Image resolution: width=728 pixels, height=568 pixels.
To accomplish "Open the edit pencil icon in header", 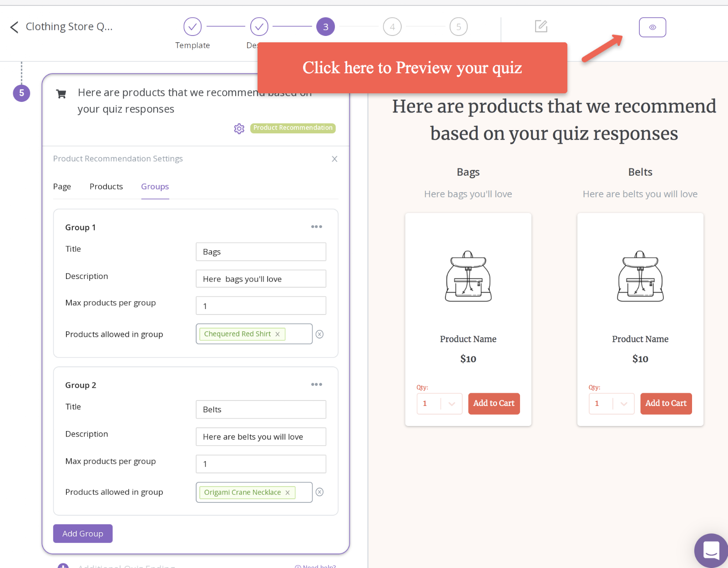I will 541,26.
